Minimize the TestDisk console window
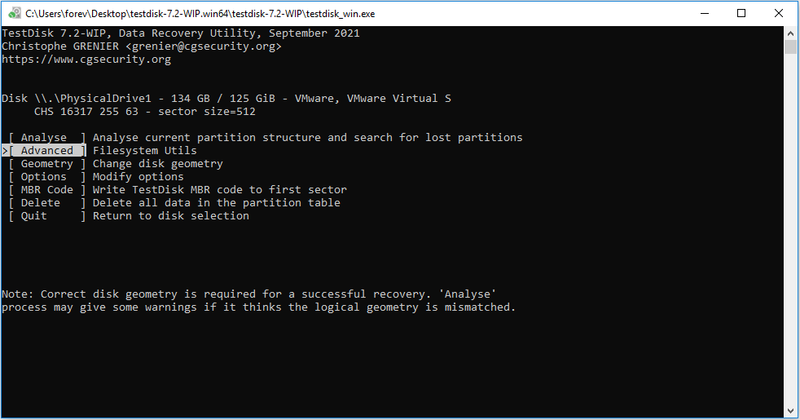The image size is (800, 420). coord(705,13)
